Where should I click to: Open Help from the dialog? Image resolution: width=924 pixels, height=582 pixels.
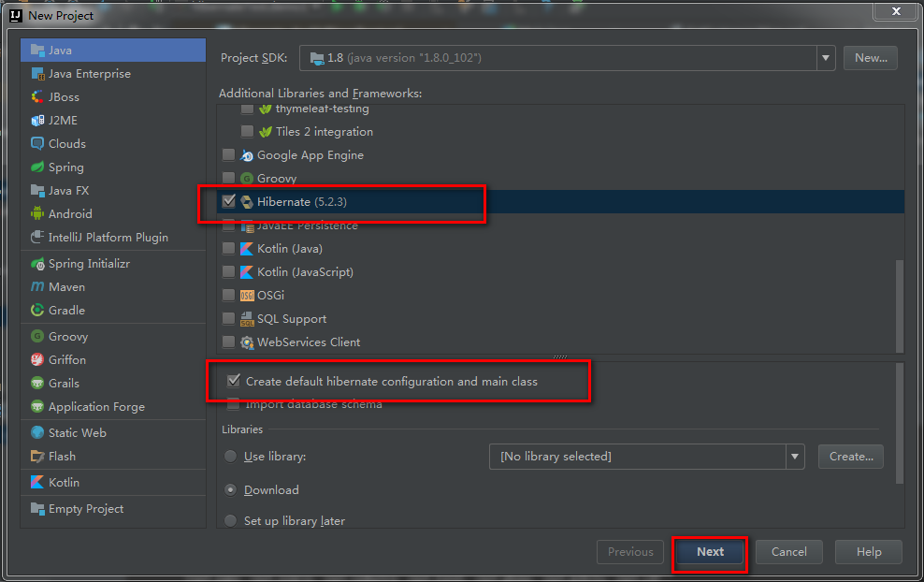(x=869, y=552)
